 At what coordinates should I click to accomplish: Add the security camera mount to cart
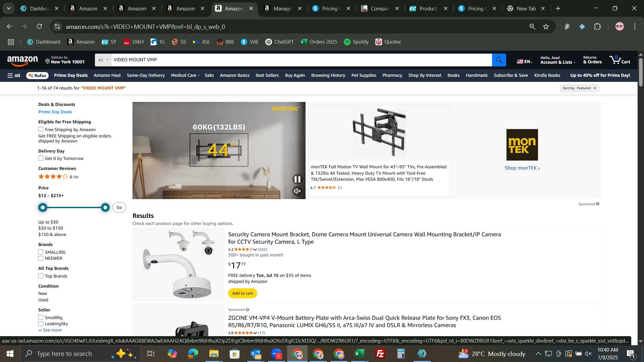(x=243, y=293)
